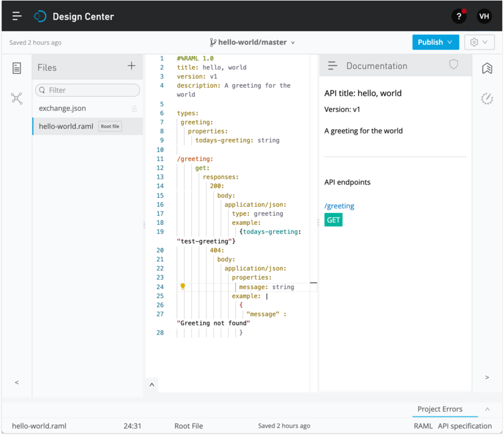Open the Publish dropdown button

point(435,42)
